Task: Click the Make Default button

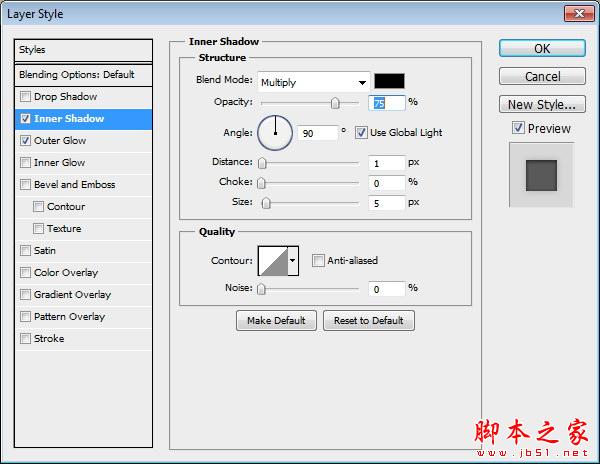Action: coord(276,321)
